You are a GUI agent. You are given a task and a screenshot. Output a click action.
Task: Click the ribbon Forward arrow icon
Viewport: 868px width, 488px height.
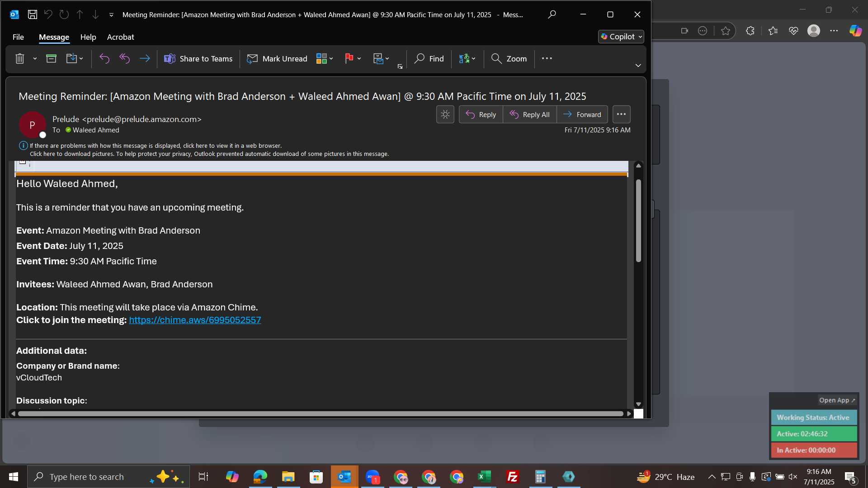tap(145, 59)
